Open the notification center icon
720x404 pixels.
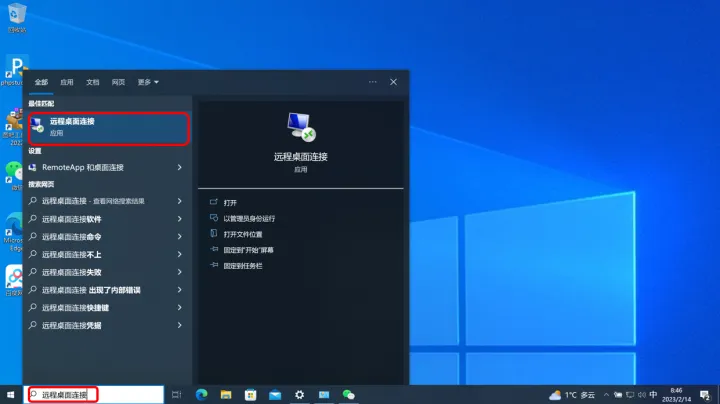tap(705, 395)
